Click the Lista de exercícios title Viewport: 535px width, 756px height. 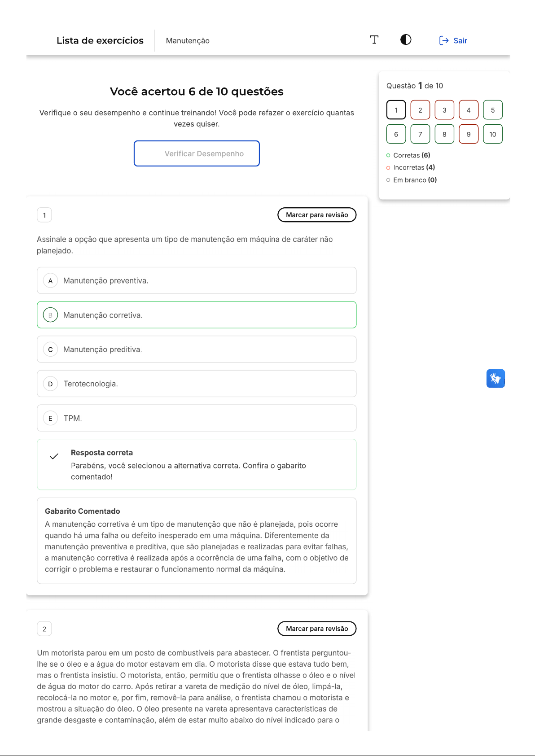pos(100,40)
